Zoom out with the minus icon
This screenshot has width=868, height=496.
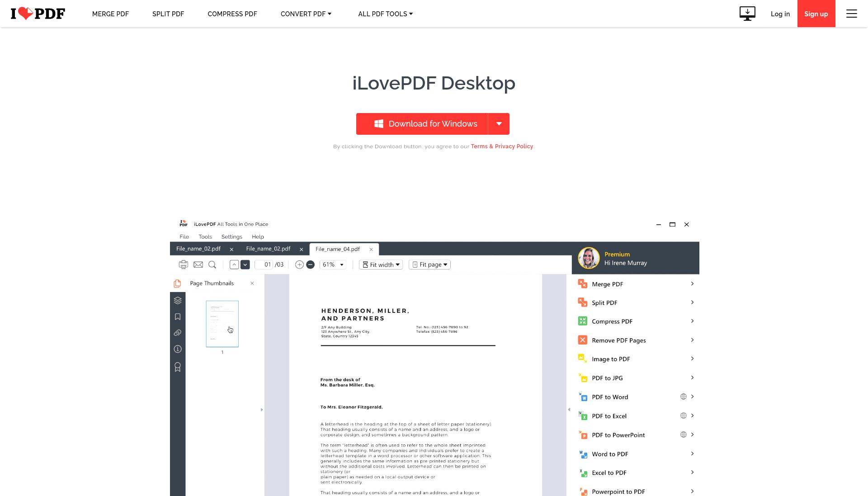(x=310, y=265)
